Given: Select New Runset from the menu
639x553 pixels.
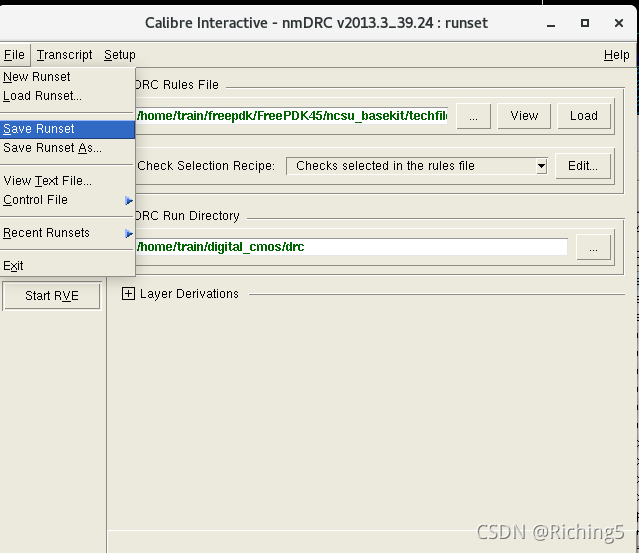Looking at the screenshot, I should (x=37, y=77).
